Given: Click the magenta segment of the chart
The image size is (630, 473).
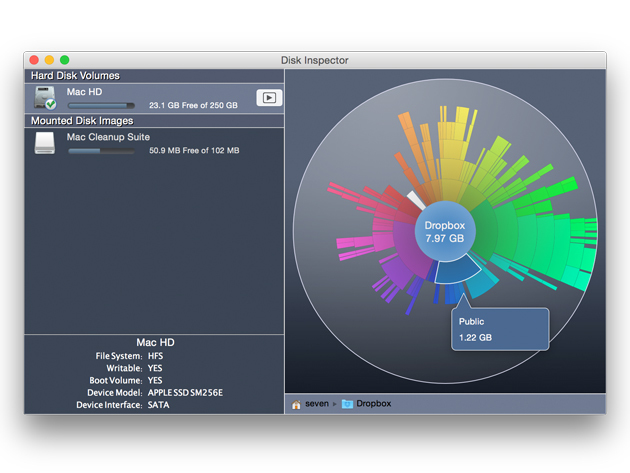Looking at the screenshot, I should point(382,240).
